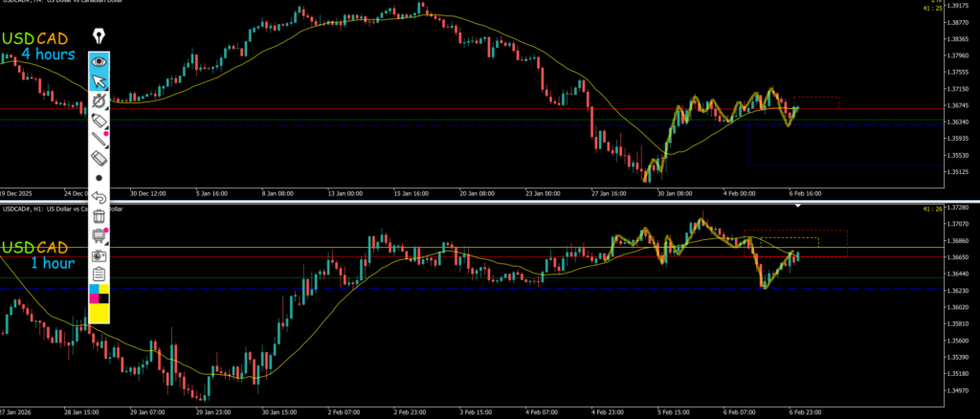
Task: Take a screenshot with the camera icon
Action: click(99, 256)
